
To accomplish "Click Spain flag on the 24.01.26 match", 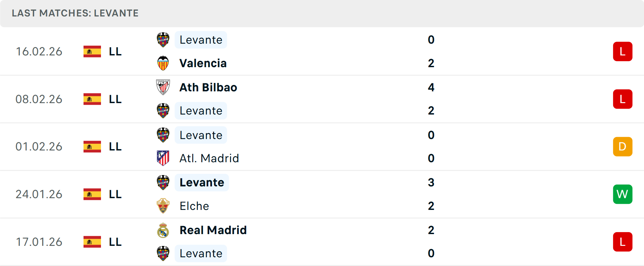I will tap(92, 194).
